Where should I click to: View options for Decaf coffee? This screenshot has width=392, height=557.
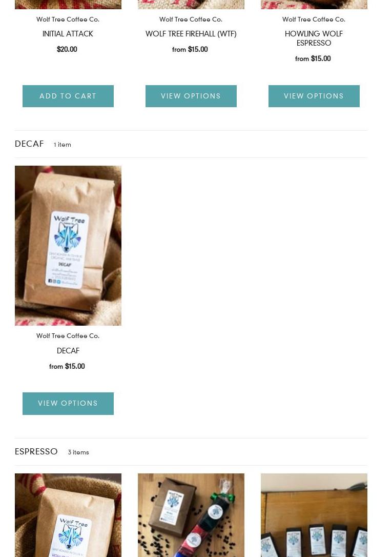tap(68, 404)
